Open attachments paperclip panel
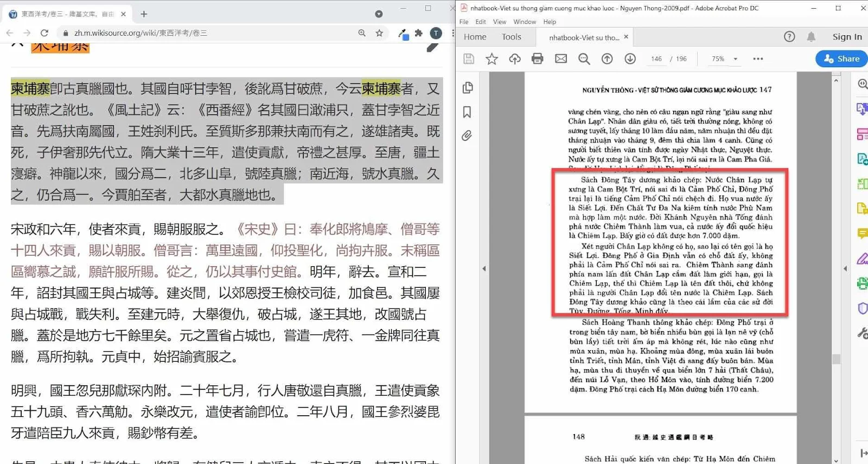868x464 pixels. 467,136
